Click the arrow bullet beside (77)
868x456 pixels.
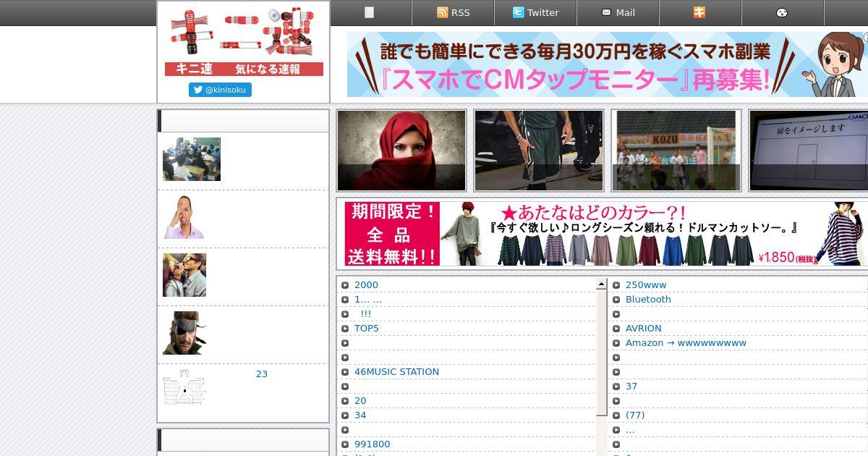pyautogui.click(x=616, y=415)
